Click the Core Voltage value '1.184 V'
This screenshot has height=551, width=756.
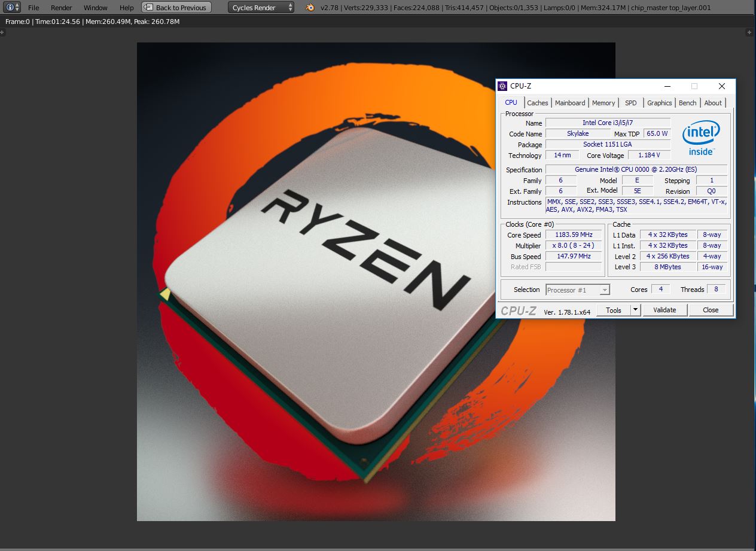650,155
